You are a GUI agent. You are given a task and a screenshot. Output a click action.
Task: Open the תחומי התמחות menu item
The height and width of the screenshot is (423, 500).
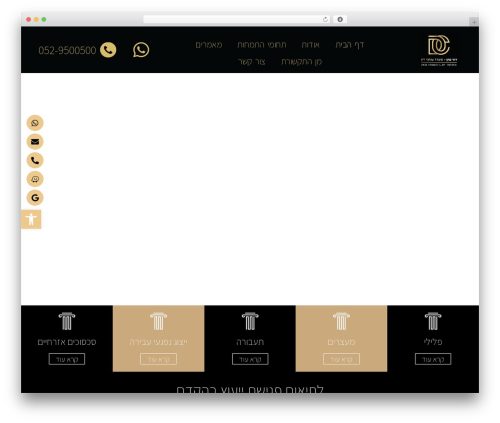pos(262,45)
